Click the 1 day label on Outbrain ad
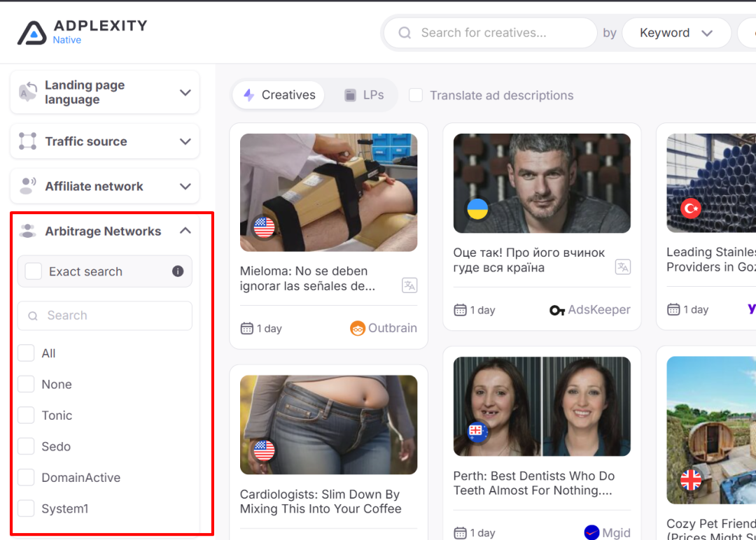Image resolution: width=756 pixels, height=540 pixels. [269, 329]
